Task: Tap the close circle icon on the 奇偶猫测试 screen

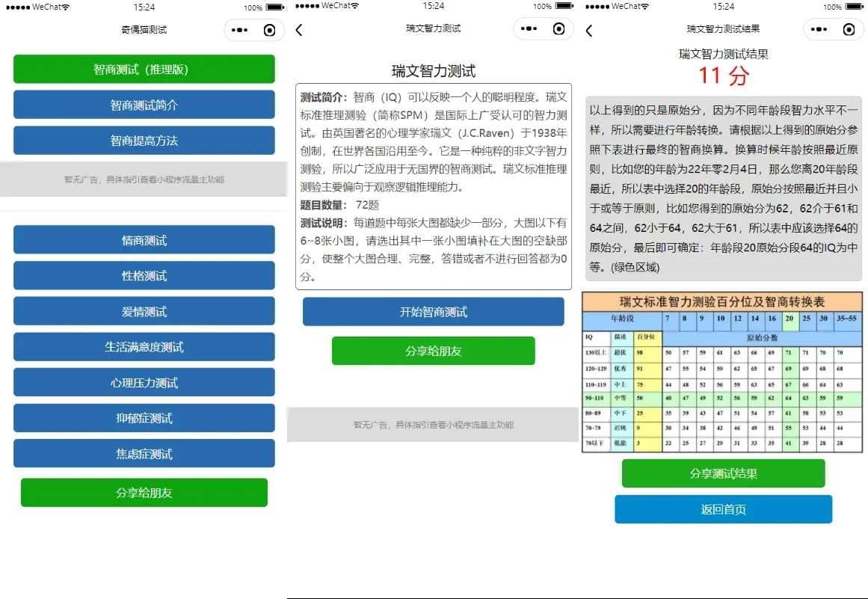Action: pyautogui.click(x=270, y=30)
